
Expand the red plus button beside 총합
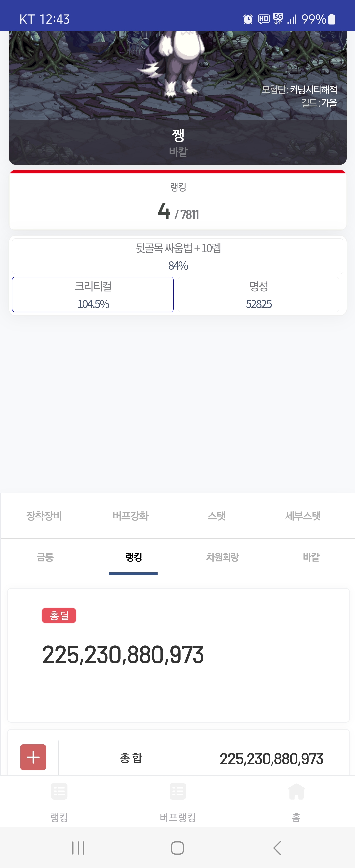click(x=33, y=757)
